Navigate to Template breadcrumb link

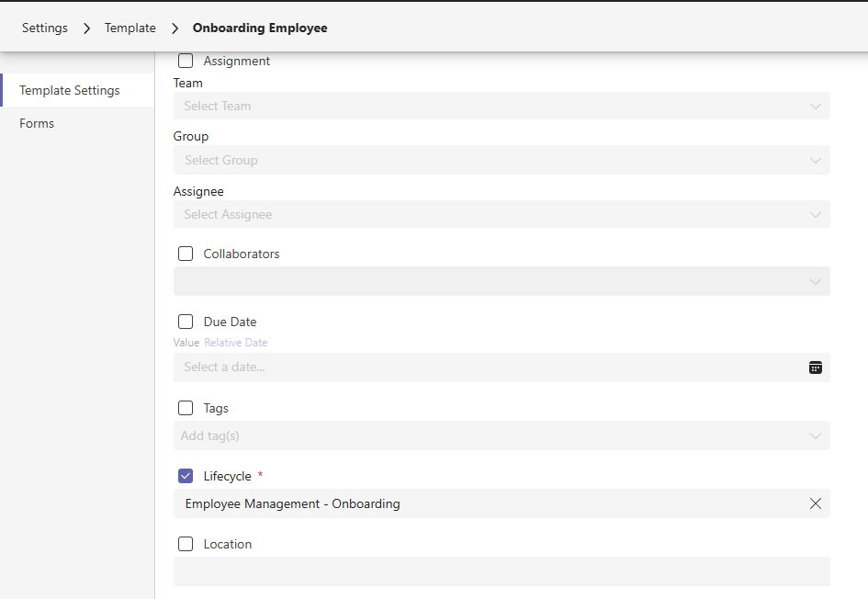tap(130, 28)
